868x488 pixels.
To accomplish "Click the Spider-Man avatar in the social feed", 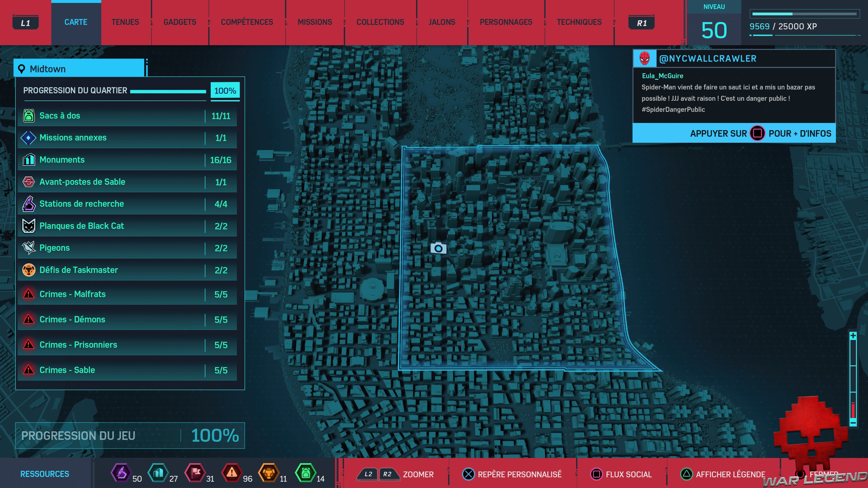I will point(644,59).
